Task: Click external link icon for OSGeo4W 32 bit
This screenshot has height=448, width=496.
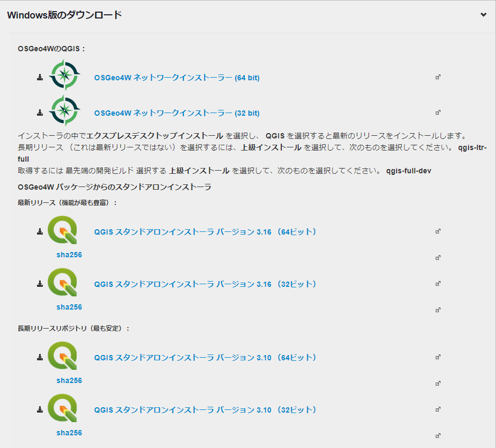Action: tap(438, 113)
